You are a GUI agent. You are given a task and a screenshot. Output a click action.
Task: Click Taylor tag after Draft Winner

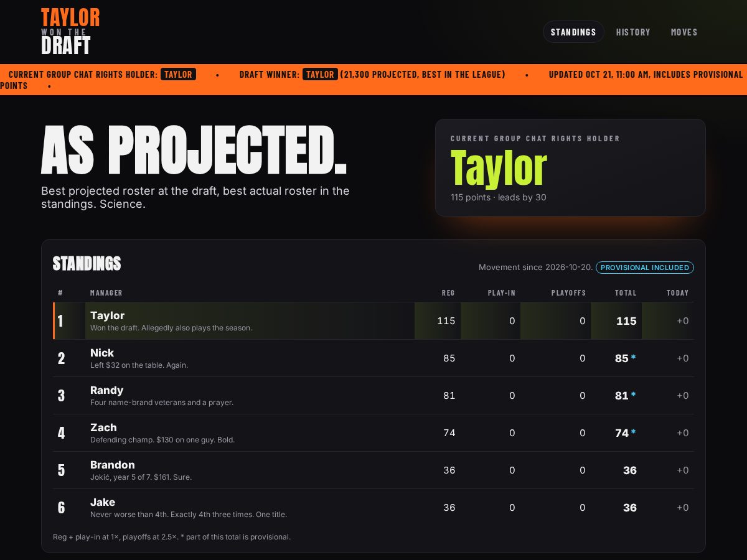tap(320, 74)
